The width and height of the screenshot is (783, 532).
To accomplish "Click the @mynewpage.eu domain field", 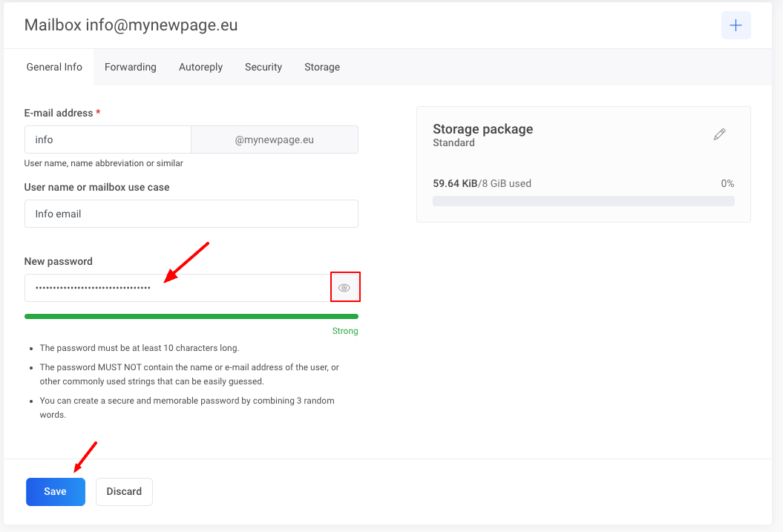I will (275, 139).
